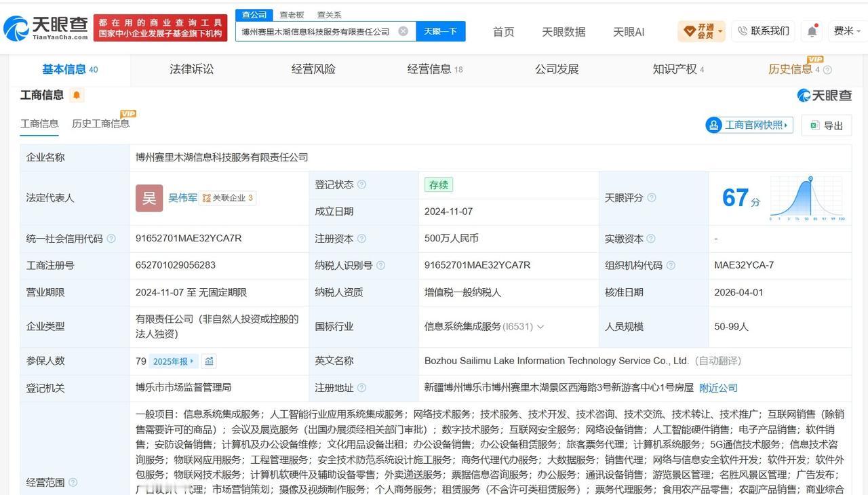Clear the search box with X icon

(x=403, y=31)
